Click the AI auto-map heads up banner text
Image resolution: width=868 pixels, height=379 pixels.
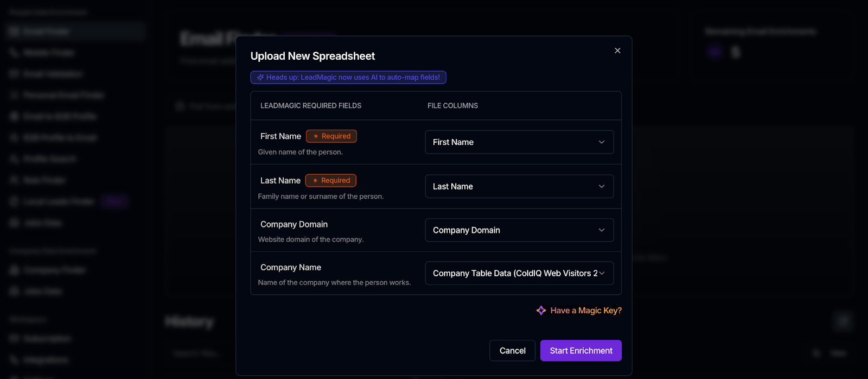[x=353, y=78]
